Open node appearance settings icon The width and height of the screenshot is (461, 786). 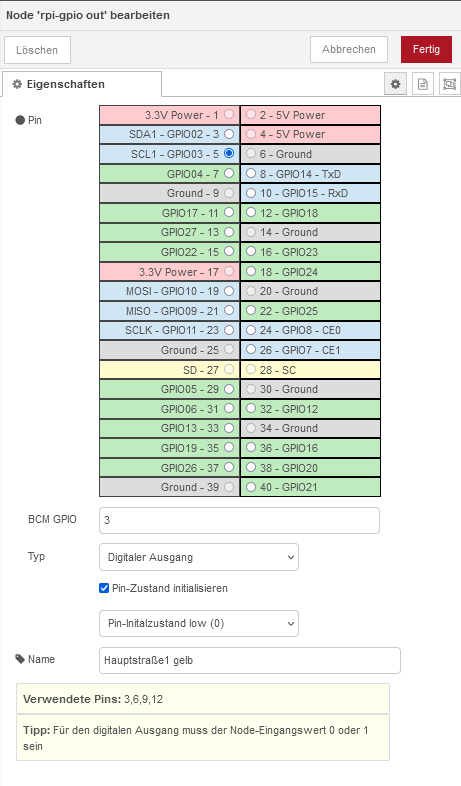click(x=449, y=84)
